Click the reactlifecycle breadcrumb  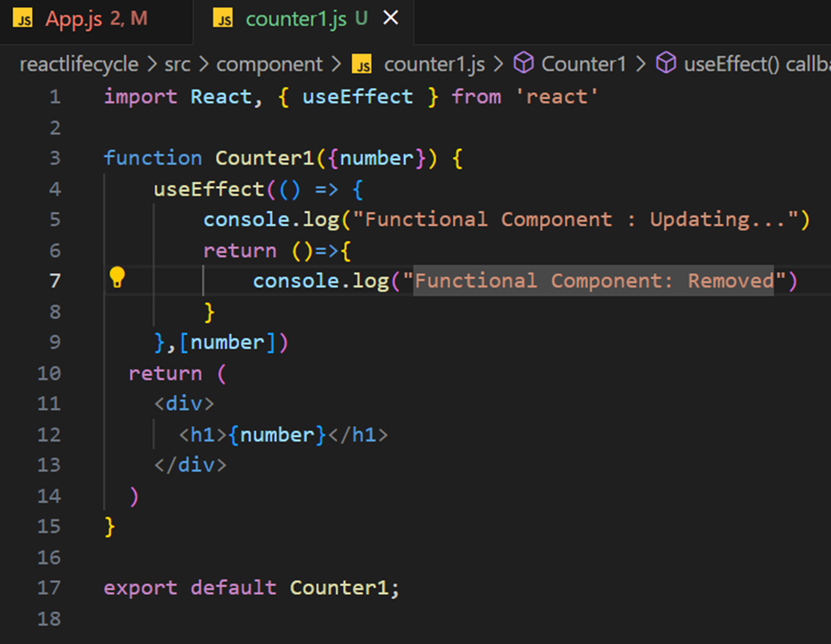tap(79, 65)
